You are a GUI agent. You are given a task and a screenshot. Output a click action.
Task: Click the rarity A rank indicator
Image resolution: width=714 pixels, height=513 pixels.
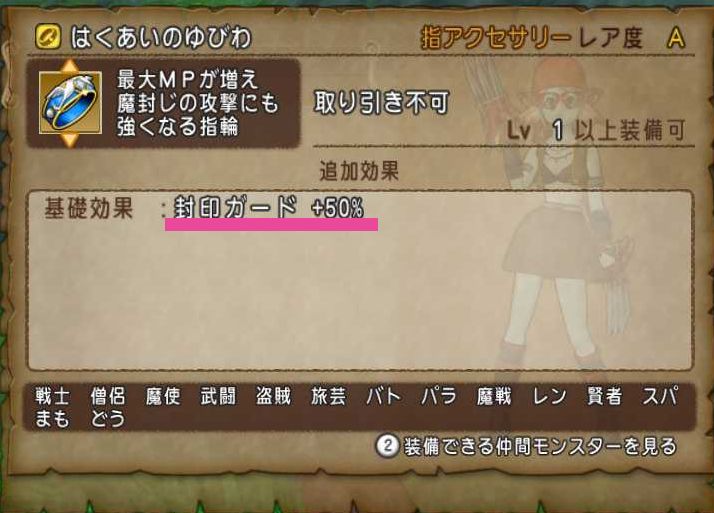click(676, 38)
